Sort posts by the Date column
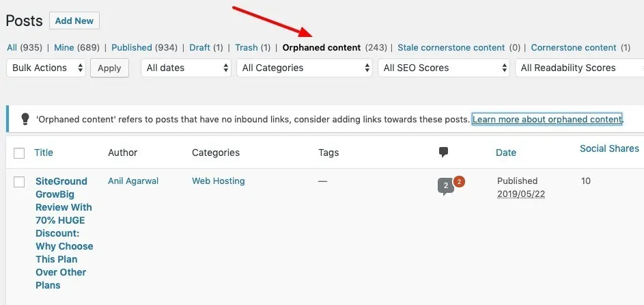 click(x=505, y=152)
